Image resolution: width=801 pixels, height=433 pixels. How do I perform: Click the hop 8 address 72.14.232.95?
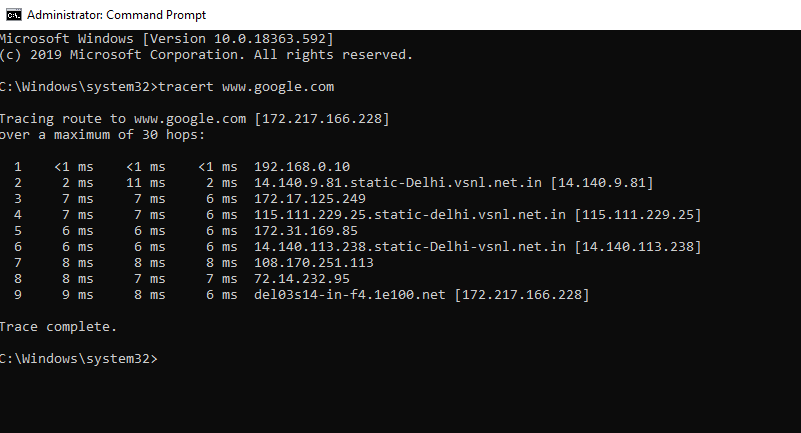(x=302, y=278)
